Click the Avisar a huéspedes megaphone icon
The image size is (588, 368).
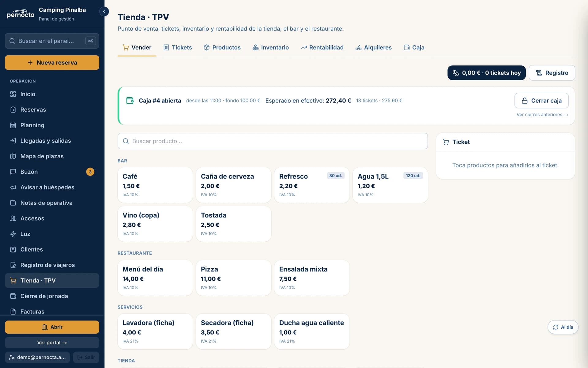tap(13, 187)
